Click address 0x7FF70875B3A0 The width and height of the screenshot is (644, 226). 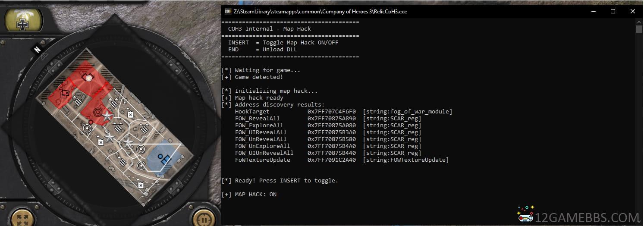coord(332,132)
